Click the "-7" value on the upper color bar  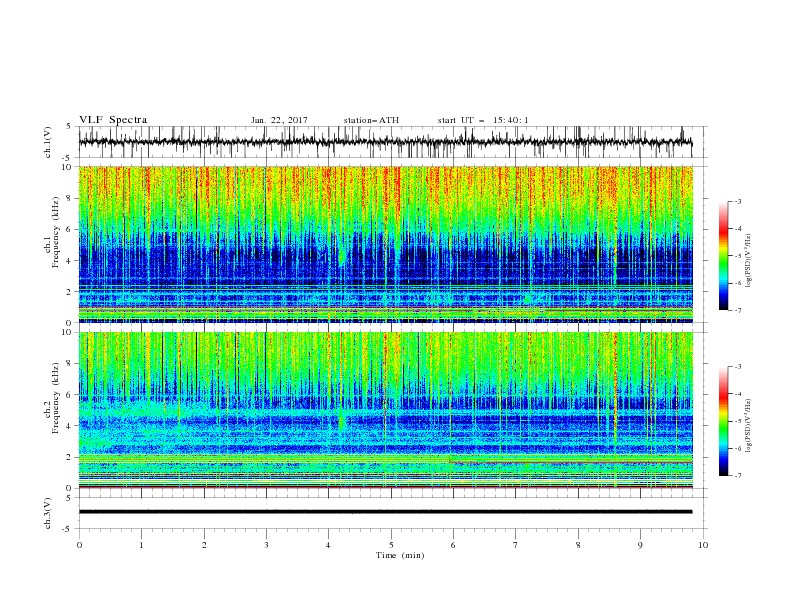pos(737,310)
